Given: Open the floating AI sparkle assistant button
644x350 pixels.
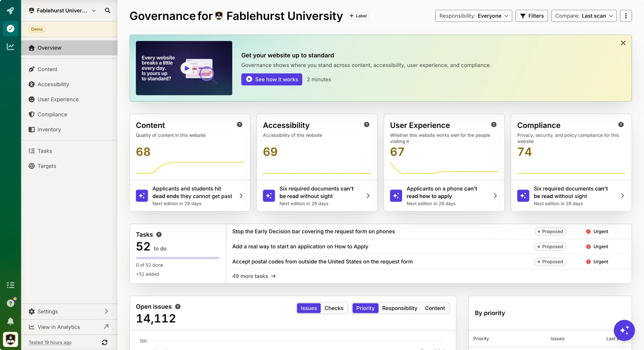Looking at the screenshot, I should [624, 330].
